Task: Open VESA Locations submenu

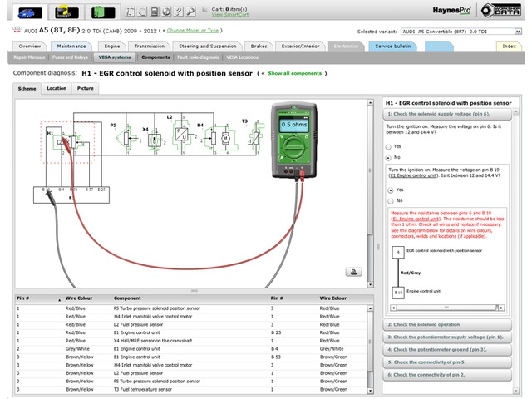Action: tap(242, 57)
